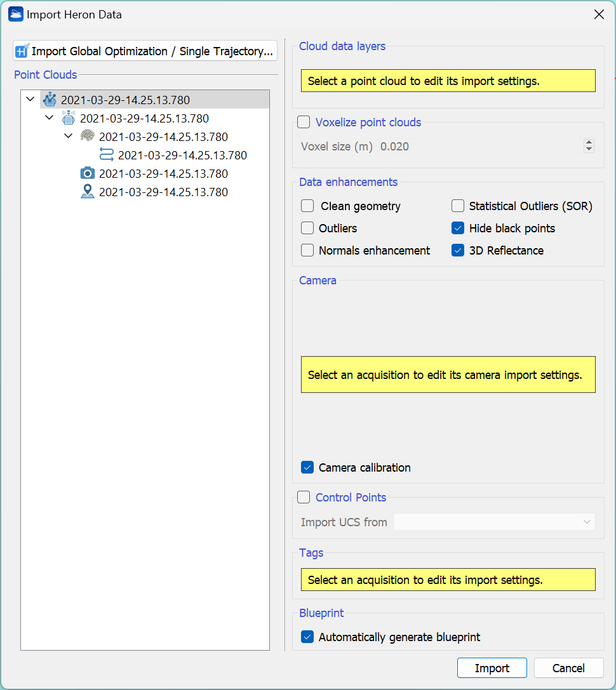Click the Cancel button
This screenshot has height=690, width=616.
pos(568,668)
